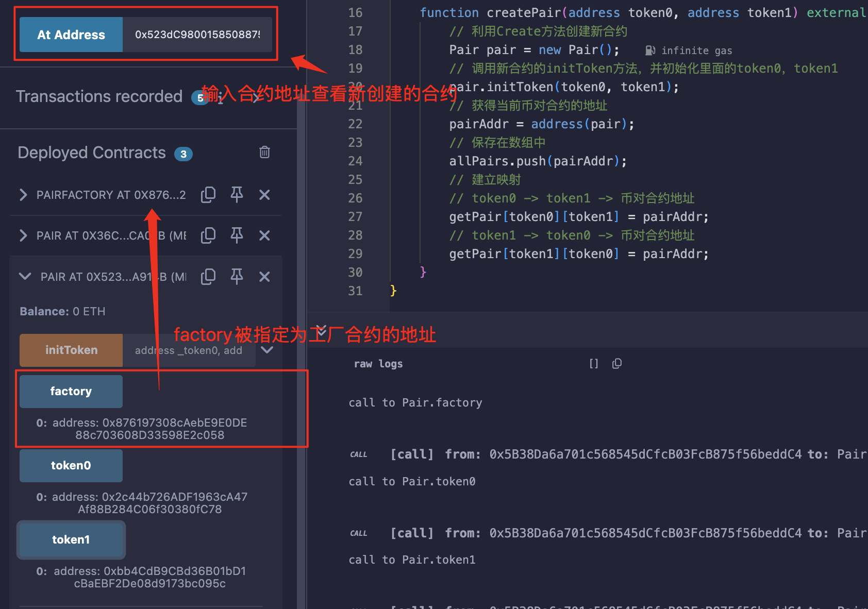Expand the PAIR AT 0X36C contract
The height and width of the screenshot is (609, 868).
23,235
